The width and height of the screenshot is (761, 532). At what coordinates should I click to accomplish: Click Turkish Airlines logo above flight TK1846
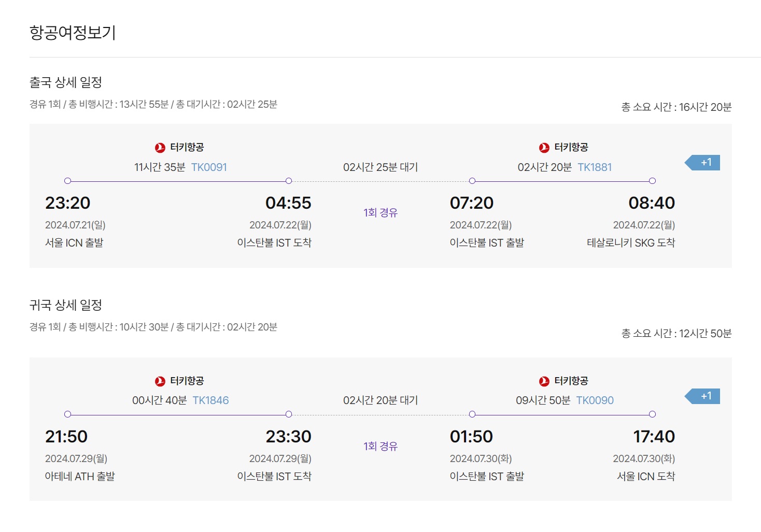(160, 381)
